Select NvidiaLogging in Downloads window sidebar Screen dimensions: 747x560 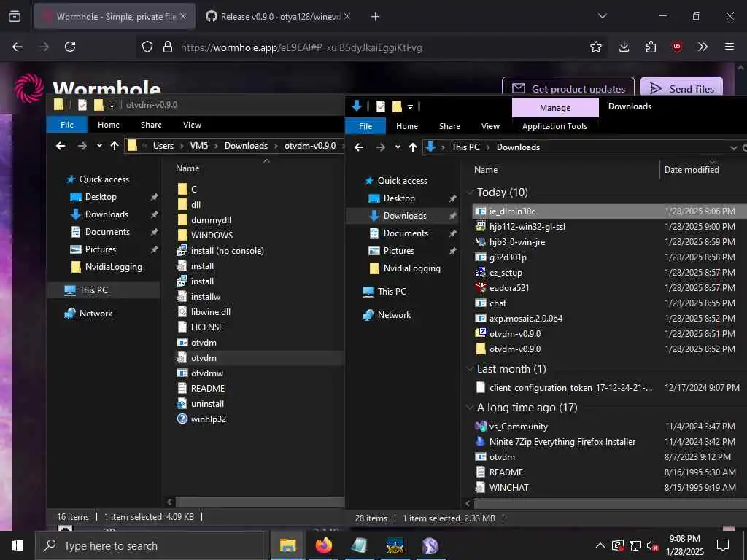pos(411,268)
